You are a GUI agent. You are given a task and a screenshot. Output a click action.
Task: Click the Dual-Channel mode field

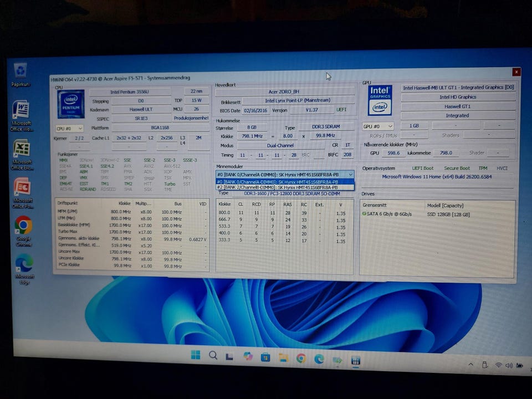pos(280,145)
